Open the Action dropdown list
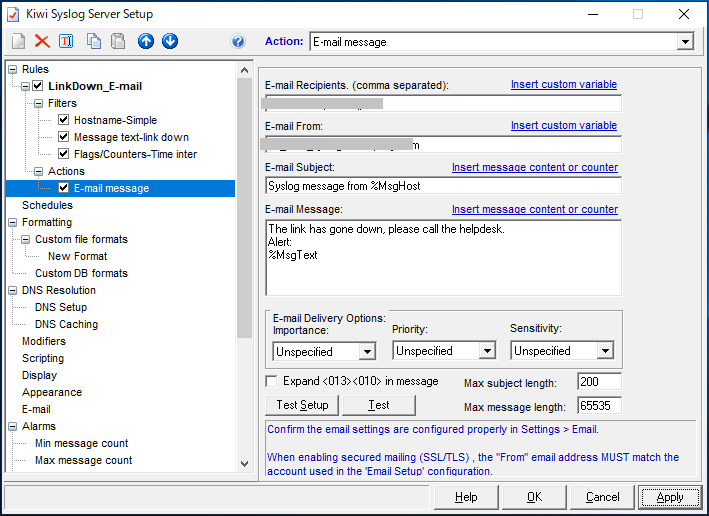Screen dimensions: 709x516 pos(685,42)
